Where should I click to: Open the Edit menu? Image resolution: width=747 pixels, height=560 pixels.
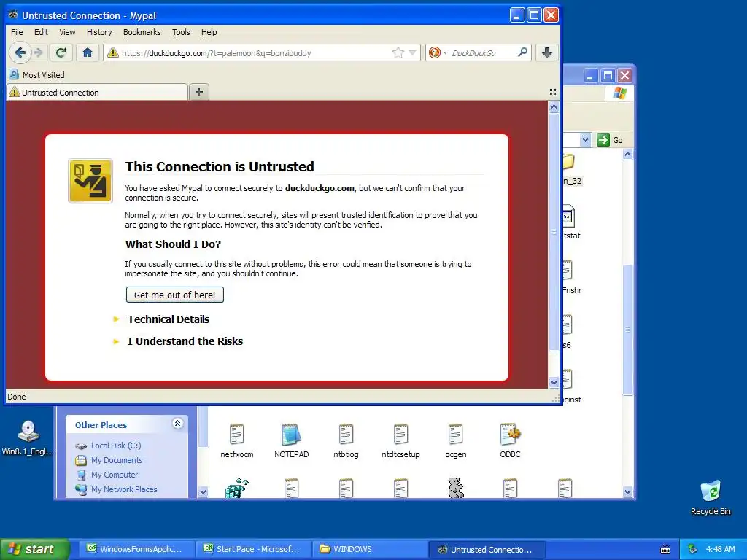[x=41, y=32]
